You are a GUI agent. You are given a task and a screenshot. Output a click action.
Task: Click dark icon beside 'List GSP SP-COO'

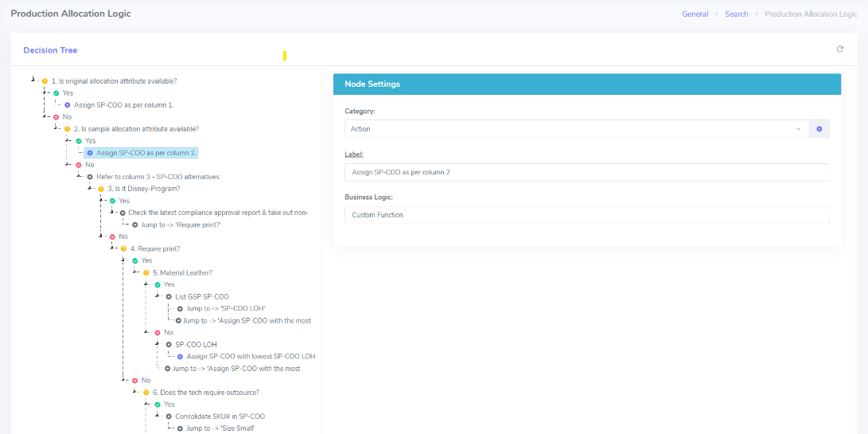point(169,297)
